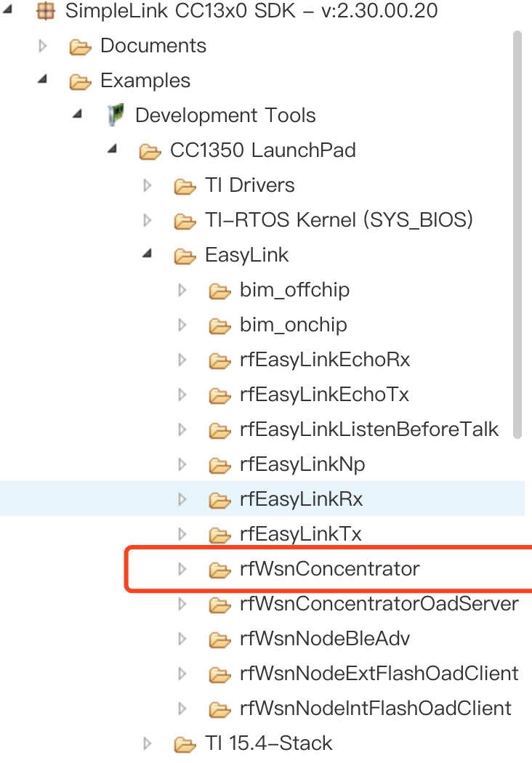Expand the rfEasyLinkRx example arrow
The height and width of the screenshot is (763, 532).
182,499
